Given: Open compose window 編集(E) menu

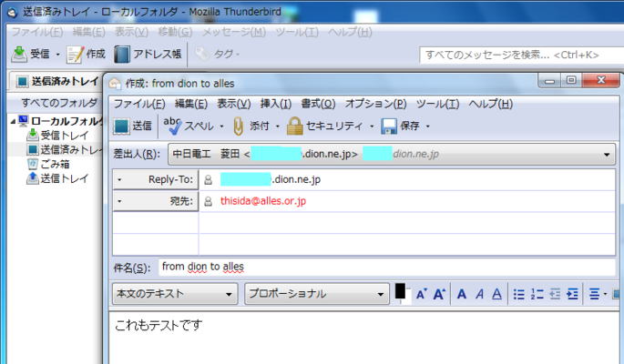Looking at the screenshot, I should (191, 104).
